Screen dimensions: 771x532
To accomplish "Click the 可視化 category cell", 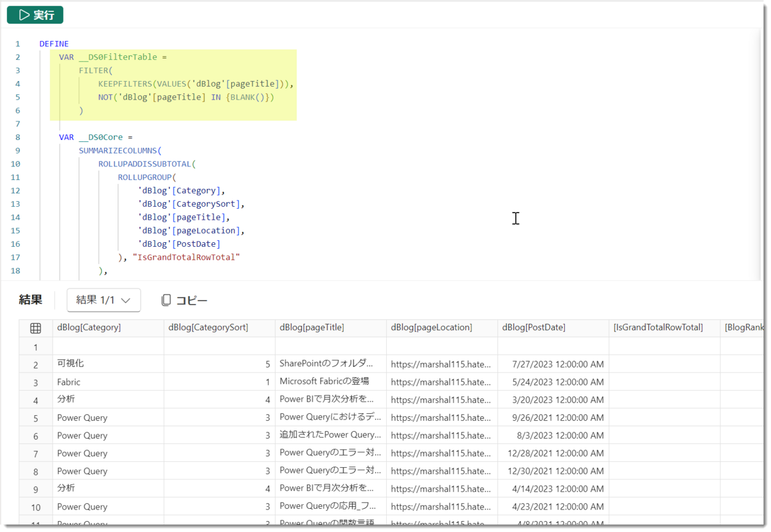I will point(108,364).
